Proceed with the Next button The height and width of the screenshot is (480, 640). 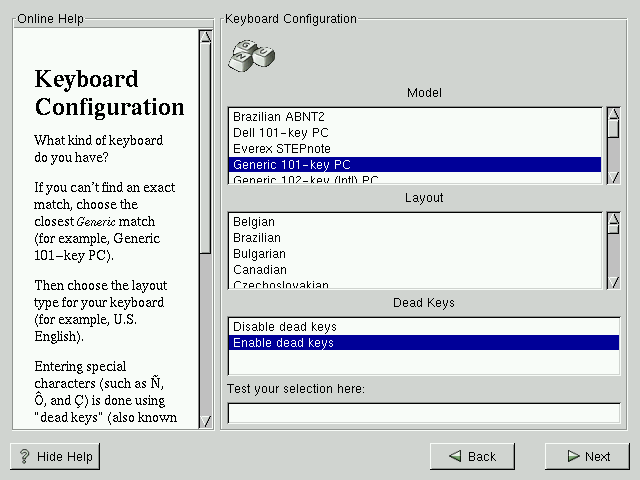click(587, 456)
